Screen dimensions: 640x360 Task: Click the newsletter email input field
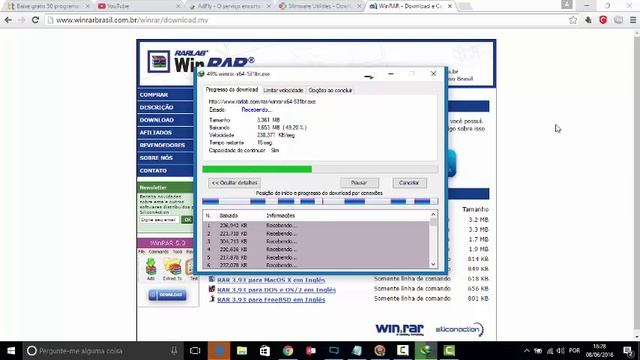click(159, 220)
